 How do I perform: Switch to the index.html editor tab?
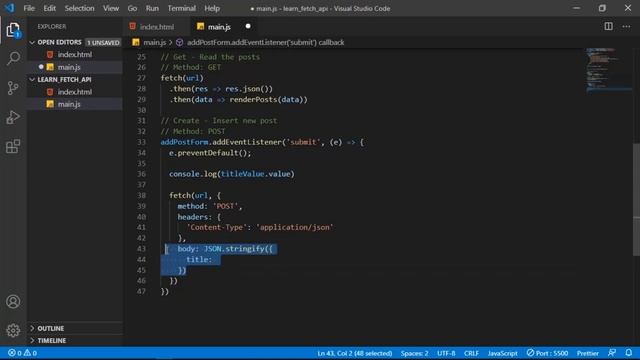coord(156,27)
